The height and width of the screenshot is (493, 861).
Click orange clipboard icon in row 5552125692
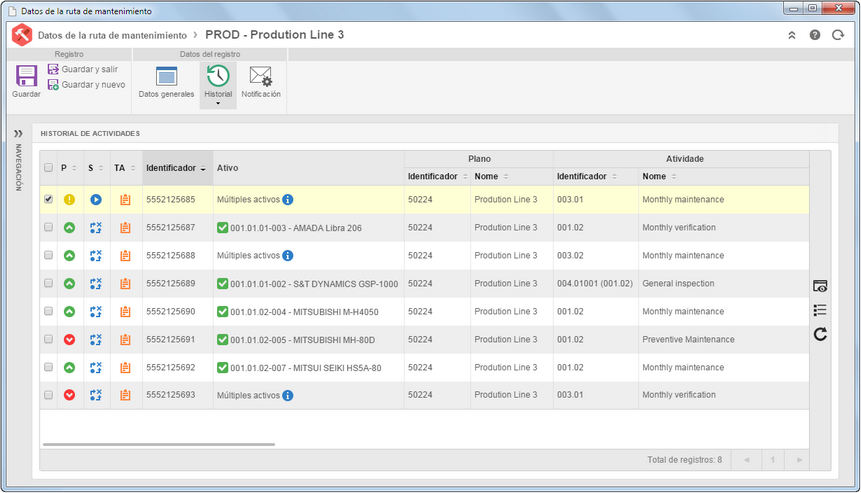pos(125,367)
